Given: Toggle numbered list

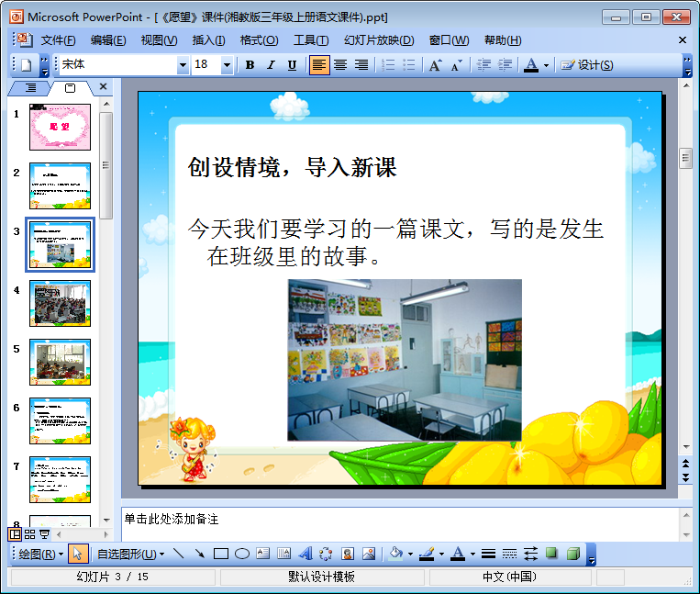Looking at the screenshot, I should pyautogui.click(x=388, y=65).
